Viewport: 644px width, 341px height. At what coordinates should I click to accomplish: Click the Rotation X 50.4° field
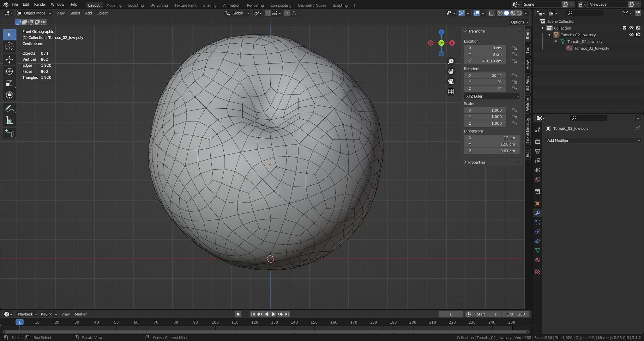pyautogui.click(x=485, y=75)
